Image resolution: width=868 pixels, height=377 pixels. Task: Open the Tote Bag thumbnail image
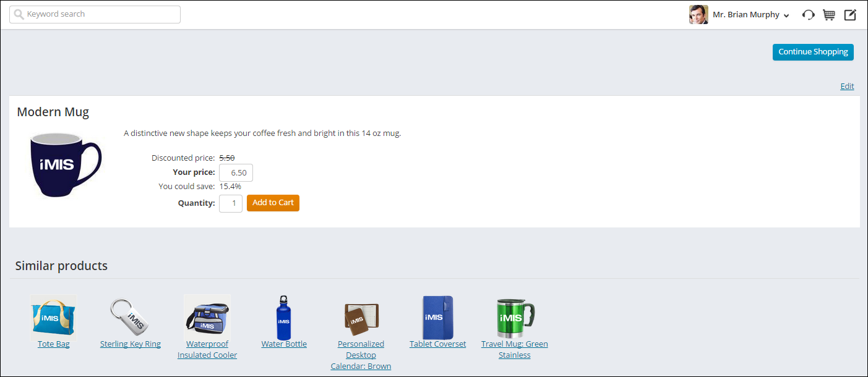(x=54, y=317)
